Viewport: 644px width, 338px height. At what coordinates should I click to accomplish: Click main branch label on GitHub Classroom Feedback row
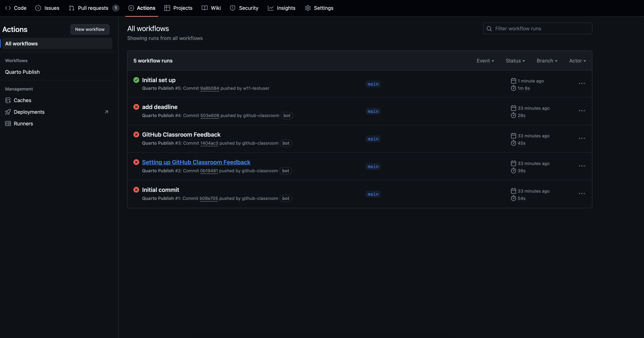(x=373, y=139)
